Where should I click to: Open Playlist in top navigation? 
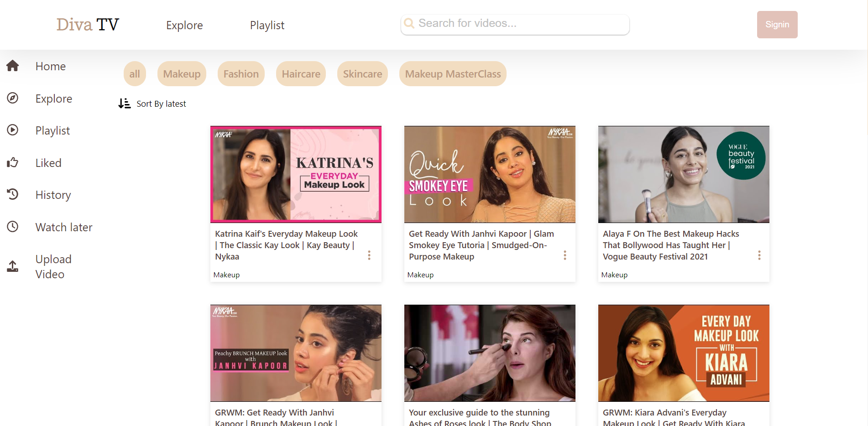click(x=267, y=26)
